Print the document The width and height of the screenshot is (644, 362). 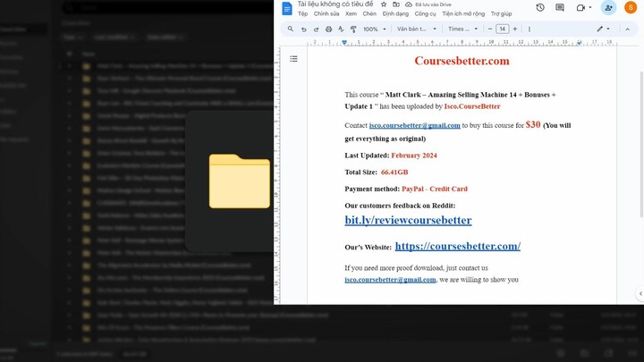[328, 29]
